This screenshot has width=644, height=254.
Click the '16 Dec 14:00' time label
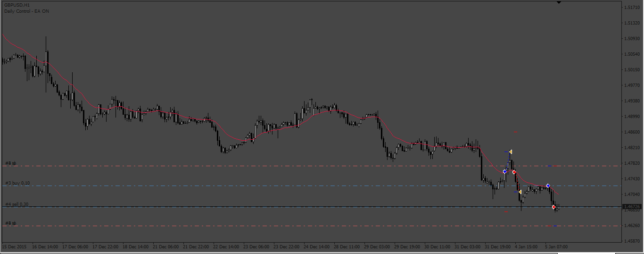click(x=45, y=247)
